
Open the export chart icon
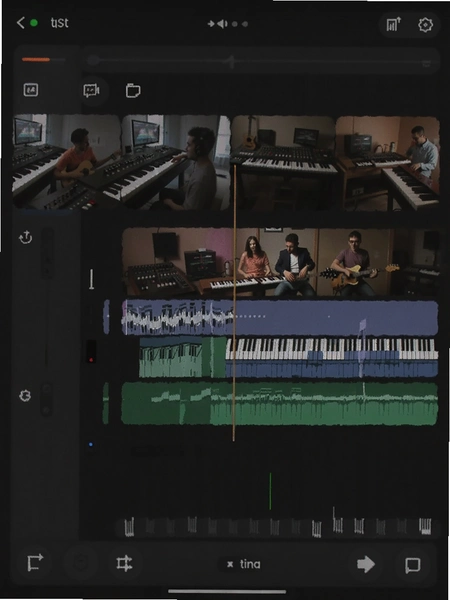tap(393, 24)
